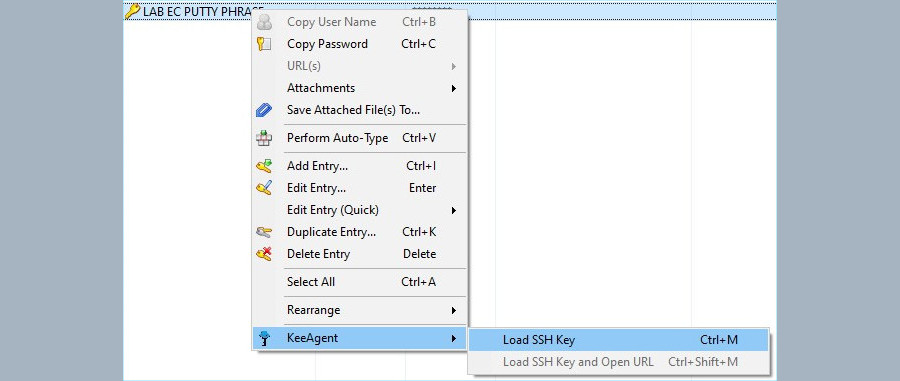The width and height of the screenshot is (900, 381).
Task: Choose Perform Auto-Type menu entry
Action: coord(359,138)
